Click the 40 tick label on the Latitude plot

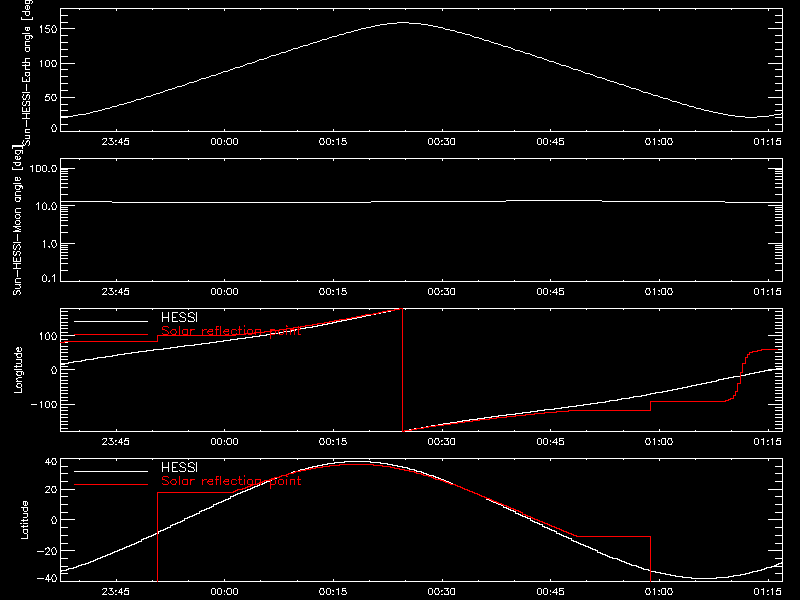[51, 462]
